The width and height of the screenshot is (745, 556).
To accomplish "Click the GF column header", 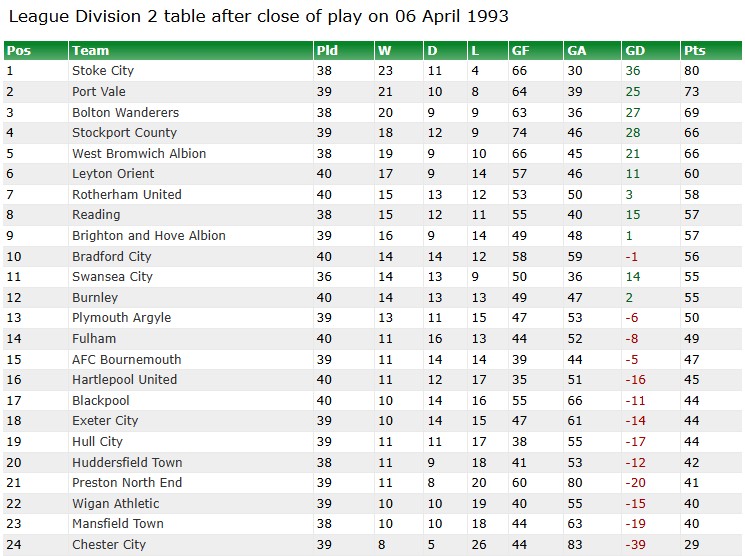I will click(521, 51).
